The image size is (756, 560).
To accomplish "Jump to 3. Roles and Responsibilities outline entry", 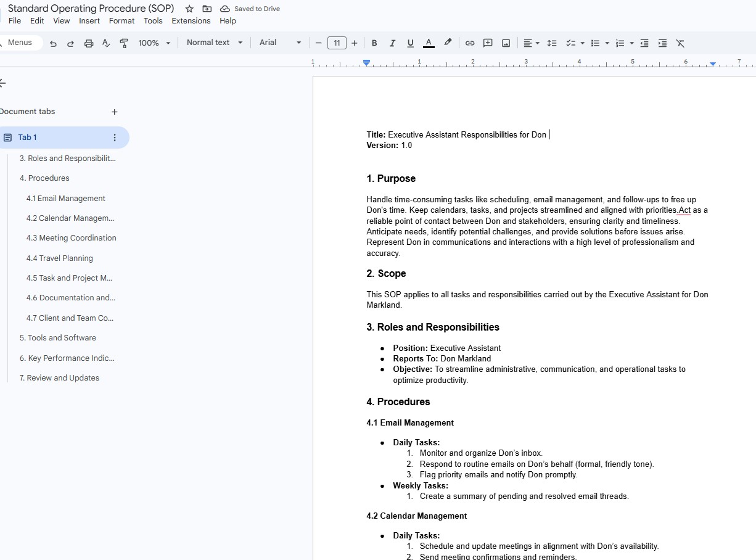I will point(68,159).
